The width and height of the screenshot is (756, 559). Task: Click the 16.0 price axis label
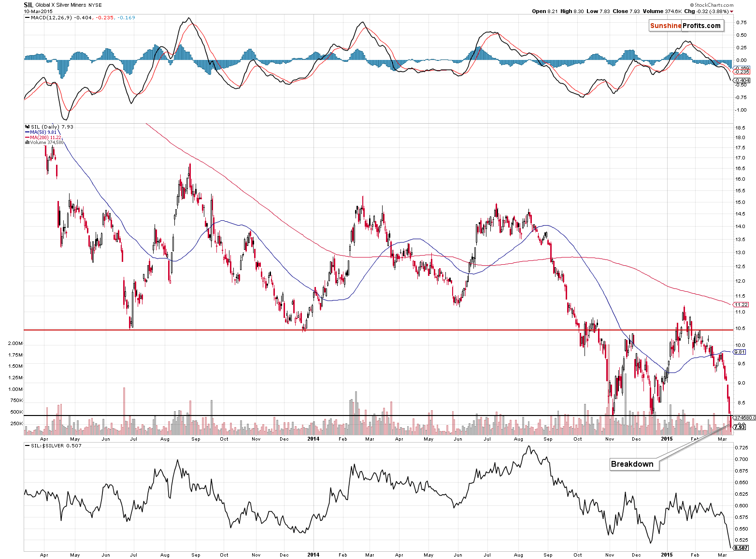(x=740, y=179)
